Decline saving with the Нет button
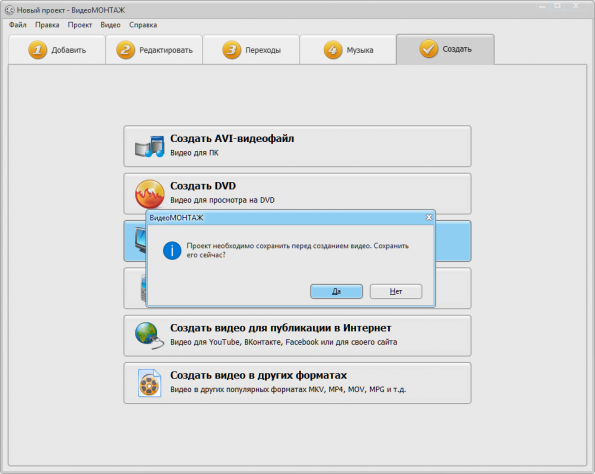This screenshot has width=595, height=474. (396, 291)
